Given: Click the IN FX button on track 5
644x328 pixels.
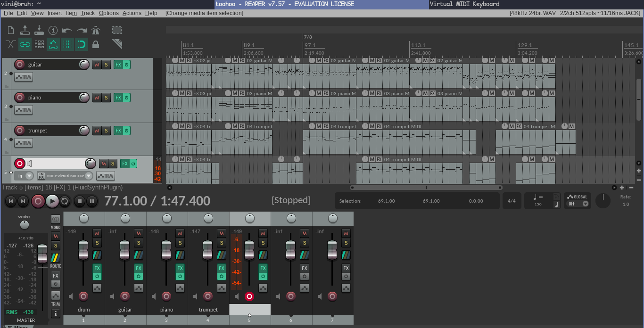Looking at the screenshot, I should click(41, 176).
